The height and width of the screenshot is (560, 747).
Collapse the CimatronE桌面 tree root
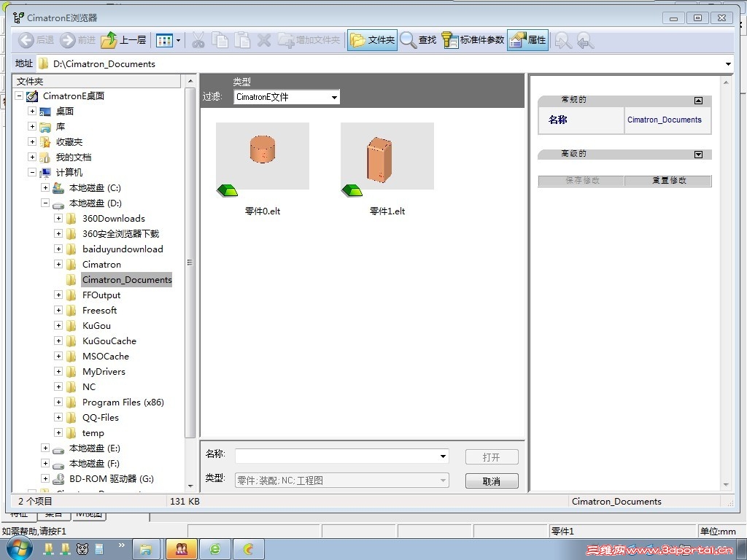pyautogui.click(x=19, y=96)
